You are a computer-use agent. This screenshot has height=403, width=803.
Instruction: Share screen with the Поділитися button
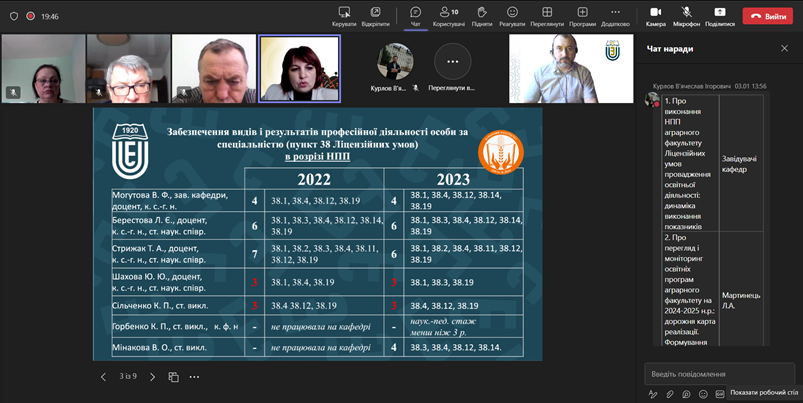coord(719,15)
